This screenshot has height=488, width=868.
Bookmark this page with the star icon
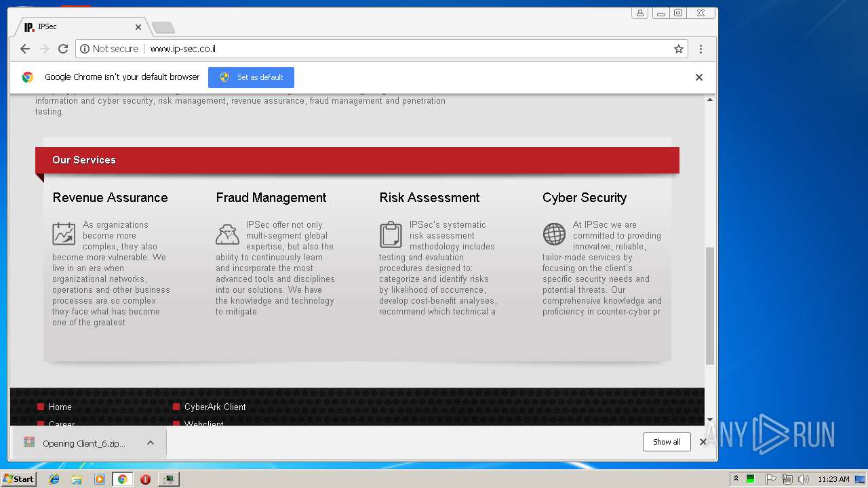tap(678, 49)
